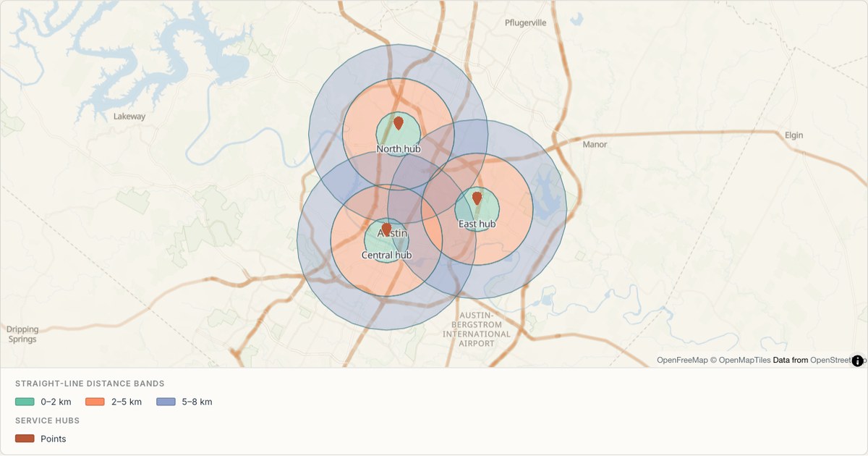Click the Central hub label
Screen dimensions: 868x456
point(386,256)
